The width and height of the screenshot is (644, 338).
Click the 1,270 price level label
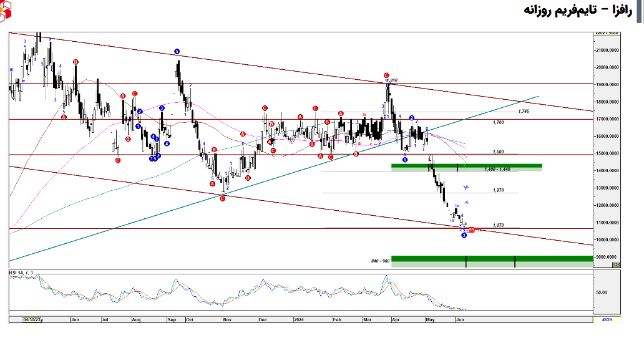pos(498,190)
